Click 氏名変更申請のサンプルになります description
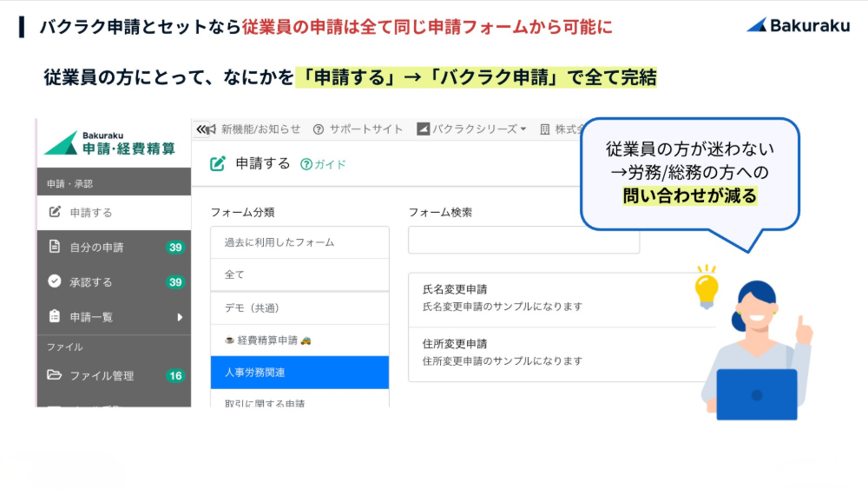Image resolution: width=868 pixels, height=489 pixels. click(x=502, y=307)
